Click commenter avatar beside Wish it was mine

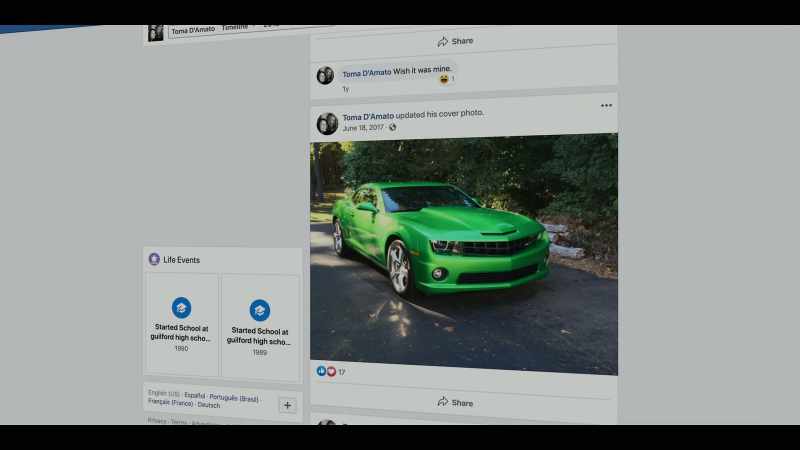coord(325,76)
